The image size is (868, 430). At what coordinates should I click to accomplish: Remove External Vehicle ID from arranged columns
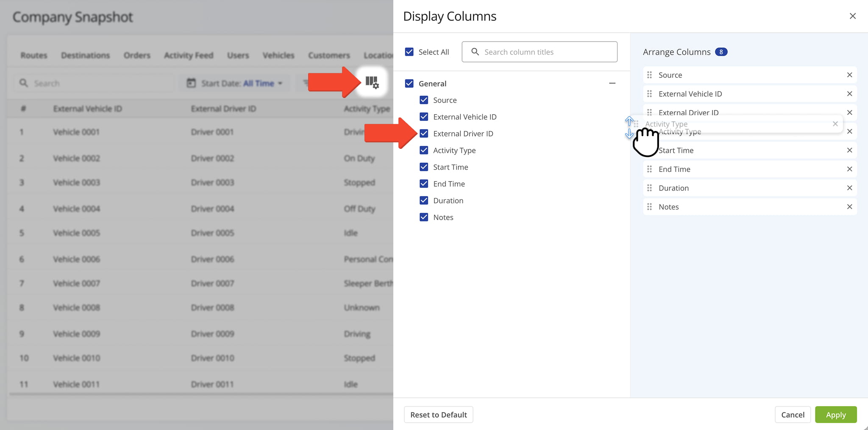(x=849, y=94)
